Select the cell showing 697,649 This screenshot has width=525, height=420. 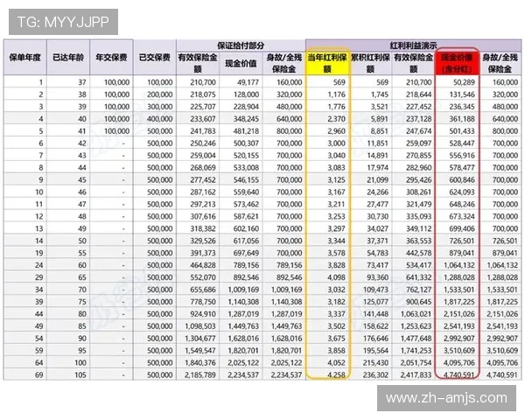241,253
